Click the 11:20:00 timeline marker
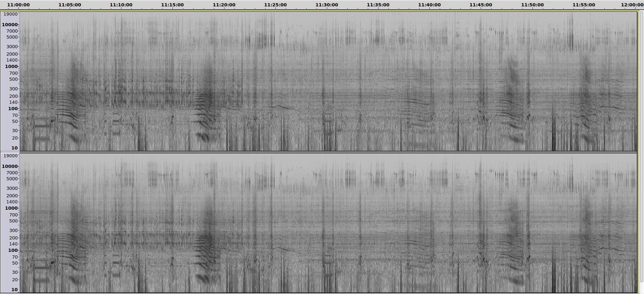 pyautogui.click(x=224, y=5)
